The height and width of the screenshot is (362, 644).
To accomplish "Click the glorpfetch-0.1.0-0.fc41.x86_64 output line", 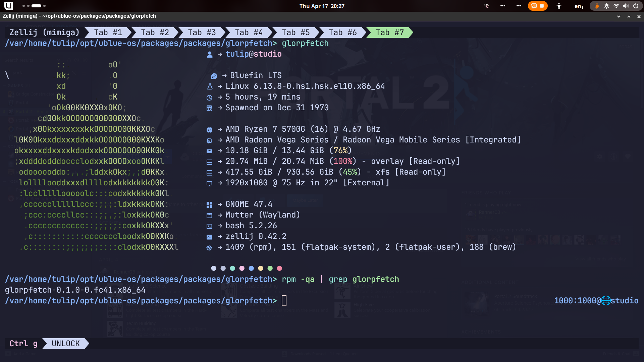I will [x=75, y=290].
